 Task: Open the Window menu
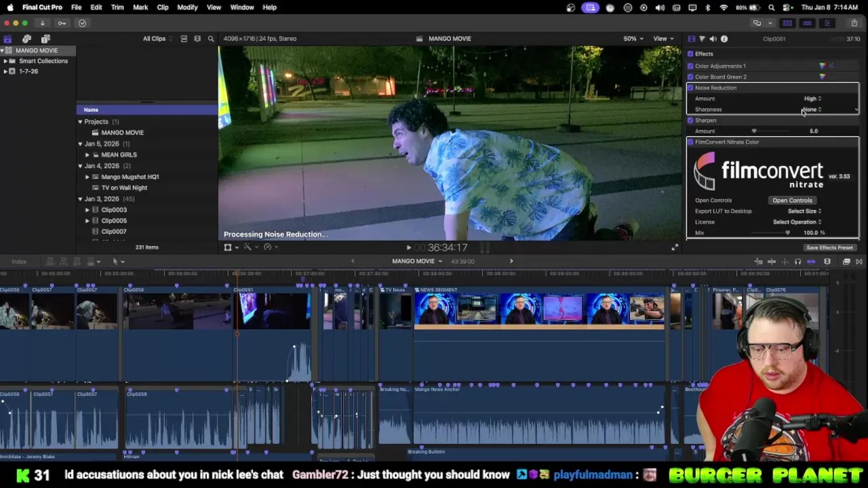[242, 7]
